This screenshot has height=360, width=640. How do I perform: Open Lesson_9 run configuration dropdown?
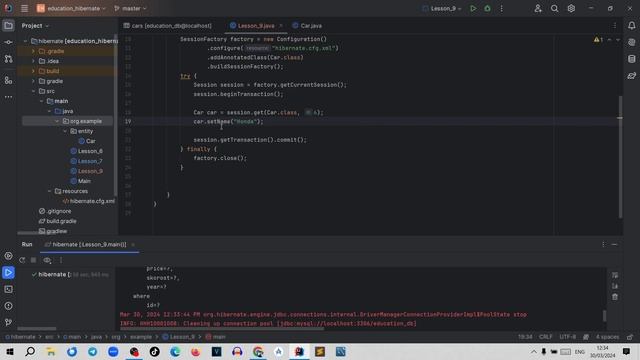pyautogui.click(x=442, y=8)
